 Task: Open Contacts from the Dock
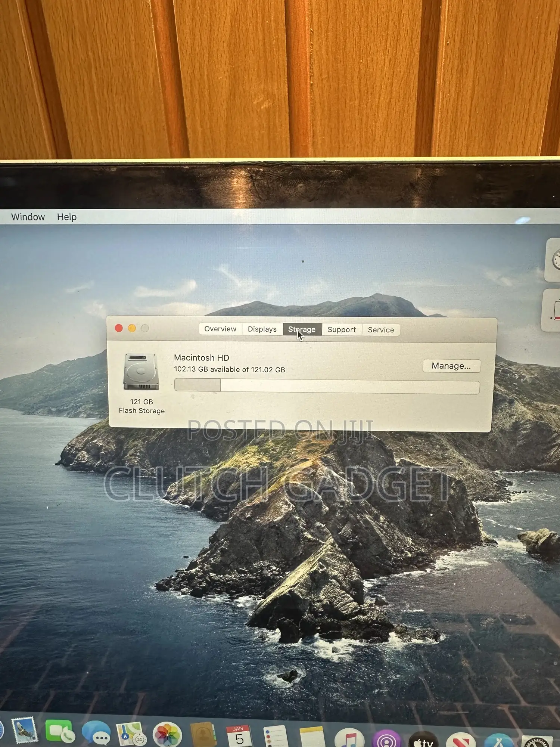coord(203,735)
